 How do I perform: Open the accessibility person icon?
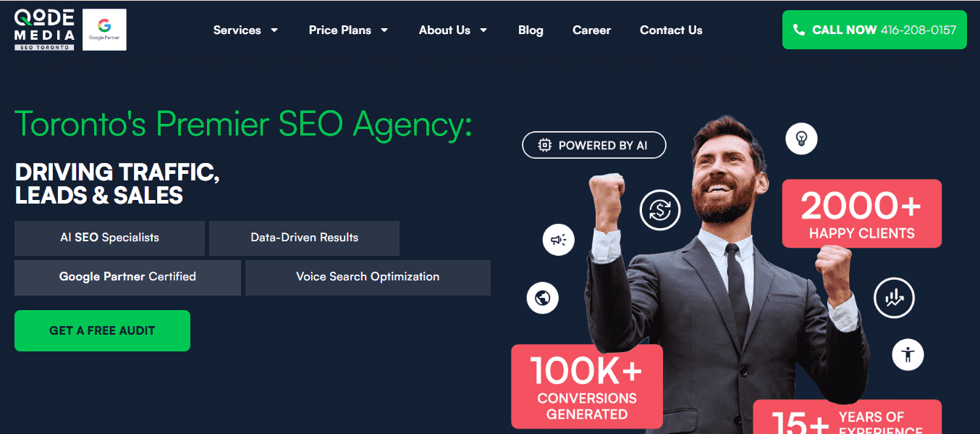[x=908, y=354]
